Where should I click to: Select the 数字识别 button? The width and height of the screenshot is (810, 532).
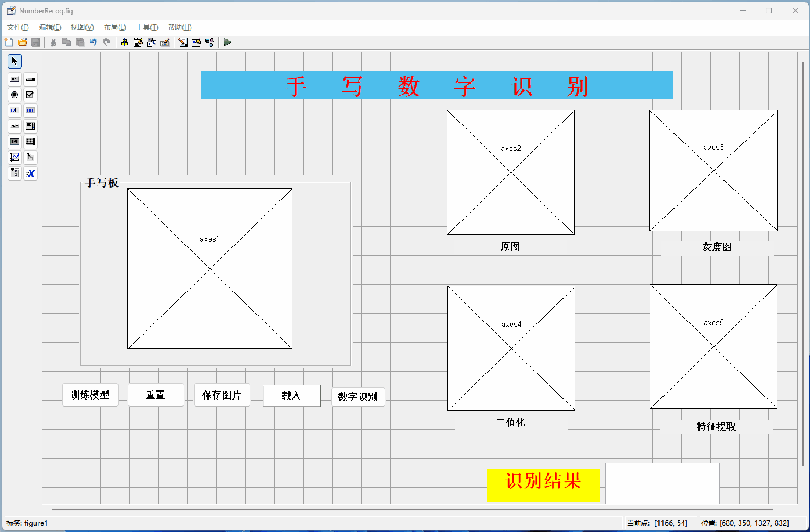pyautogui.click(x=358, y=397)
